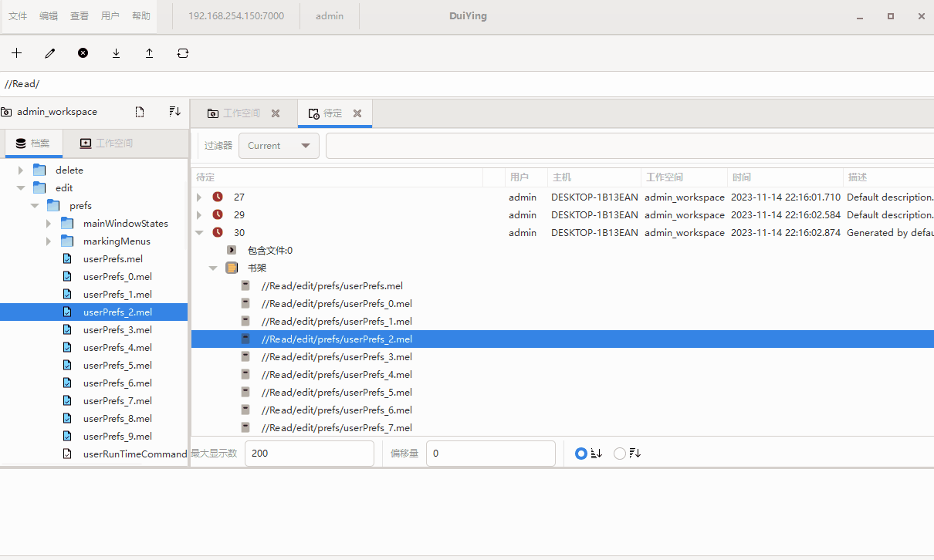Click the 最大显示数 input field

coord(309,454)
